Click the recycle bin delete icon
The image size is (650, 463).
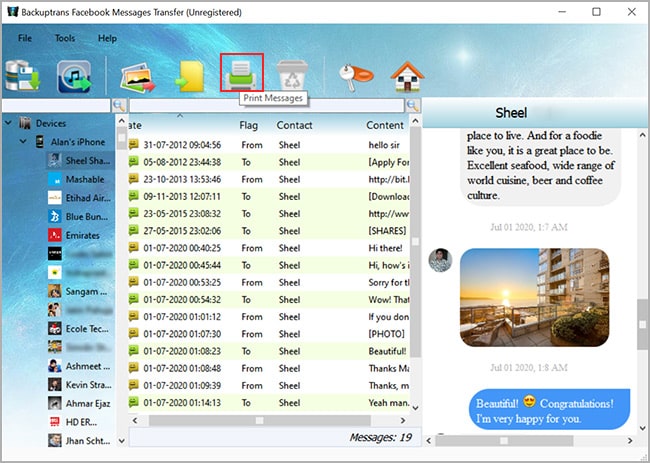293,74
